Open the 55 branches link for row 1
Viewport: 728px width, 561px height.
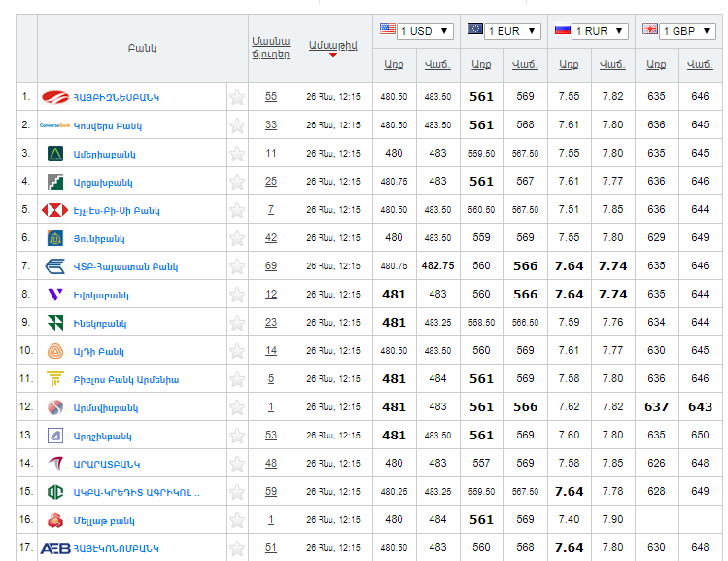point(271,96)
